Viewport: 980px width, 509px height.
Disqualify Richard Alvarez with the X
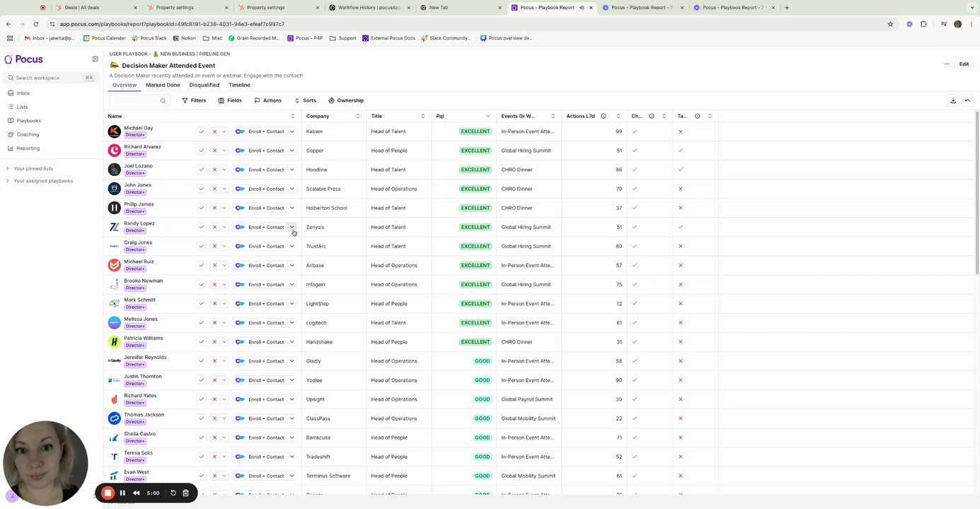pyautogui.click(x=214, y=151)
